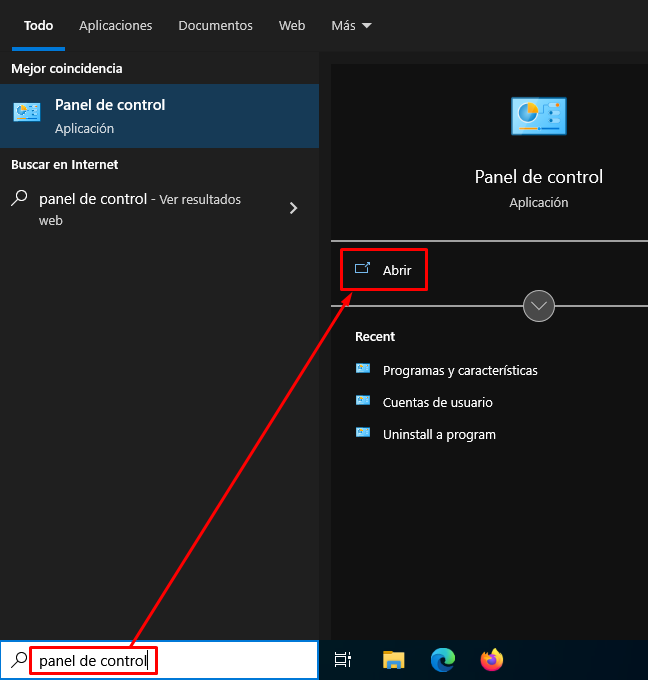Viewport: 648px width, 681px height.
Task: Switch to the Aplicaciones tab
Action: [x=116, y=26]
